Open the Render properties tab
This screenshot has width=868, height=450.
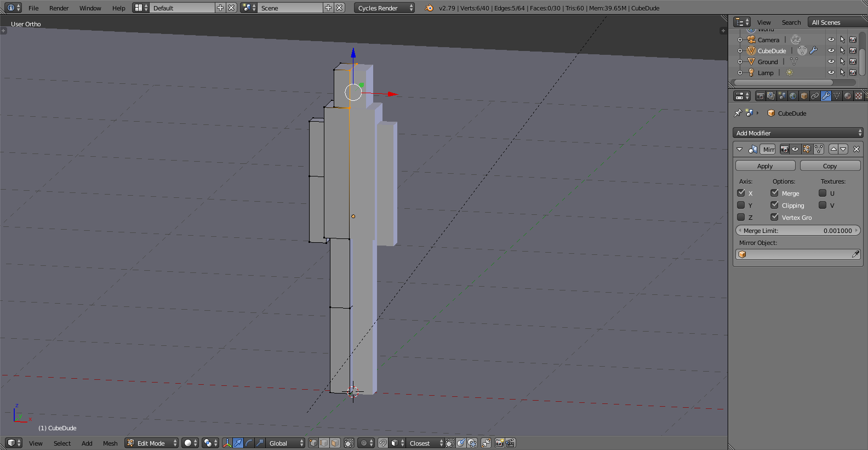(760, 96)
